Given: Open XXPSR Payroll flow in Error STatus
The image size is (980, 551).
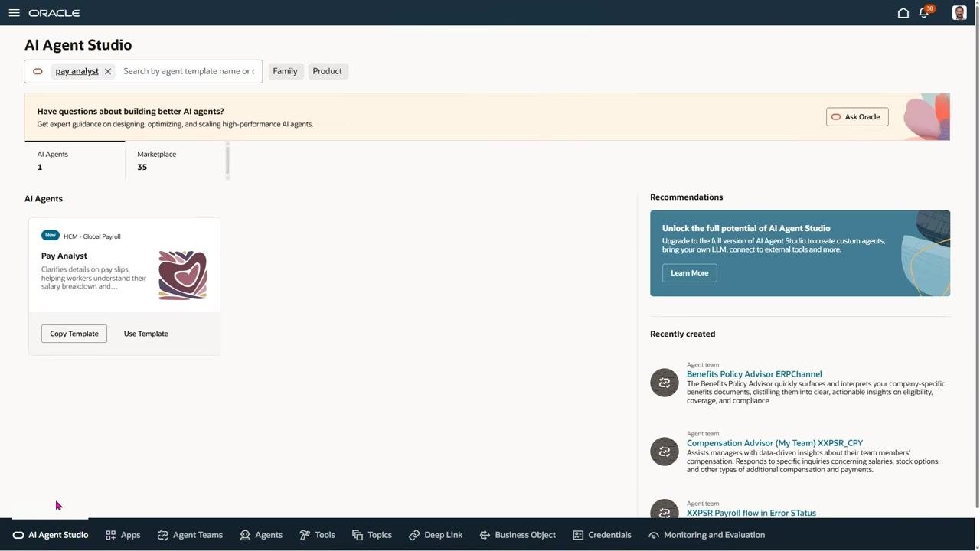Looking at the screenshot, I should tap(751, 513).
